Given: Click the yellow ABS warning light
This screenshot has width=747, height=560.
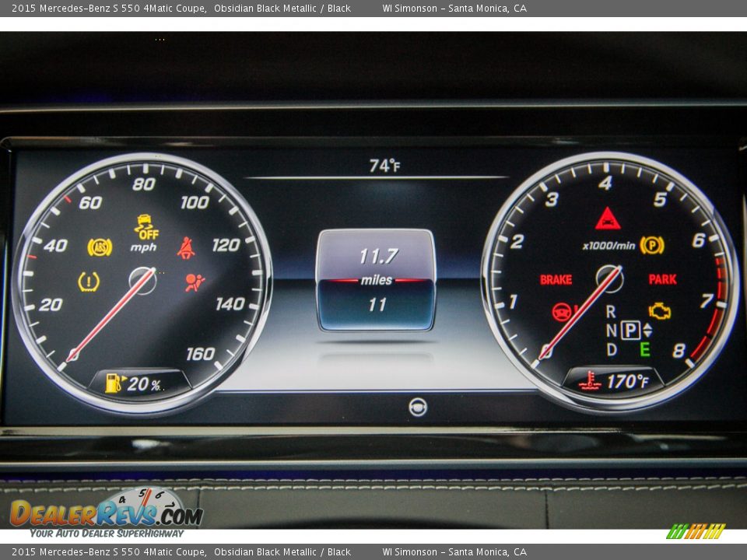Looking at the screenshot, I should tap(100, 247).
